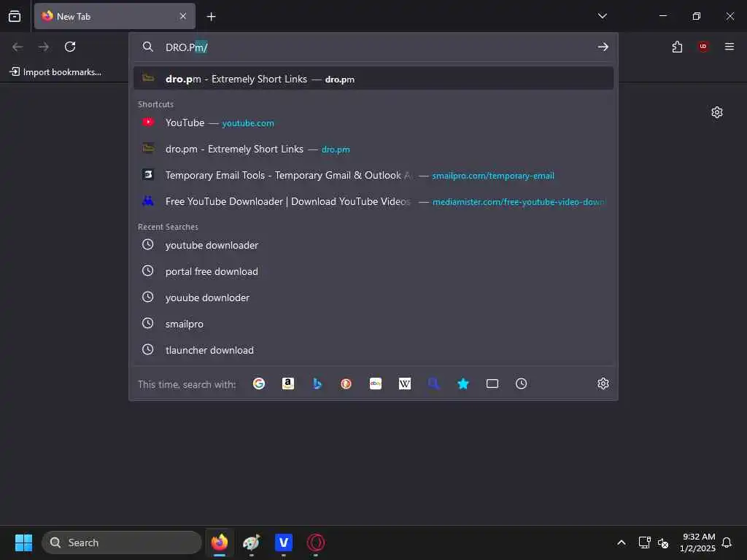Select recent search portal free download
Screen dimensions: 747x560
point(373,271)
